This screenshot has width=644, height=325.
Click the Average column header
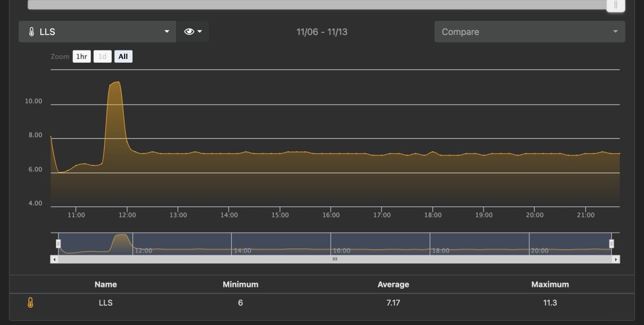click(393, 284)
